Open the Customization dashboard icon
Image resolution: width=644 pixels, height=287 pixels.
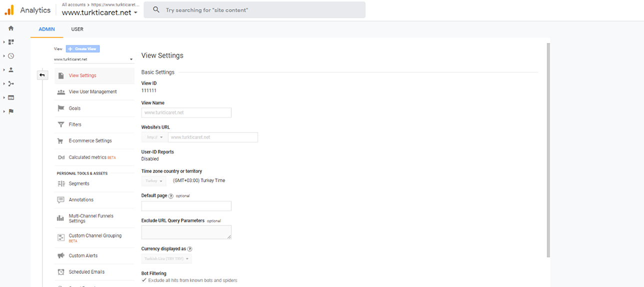tap(11, 42)
